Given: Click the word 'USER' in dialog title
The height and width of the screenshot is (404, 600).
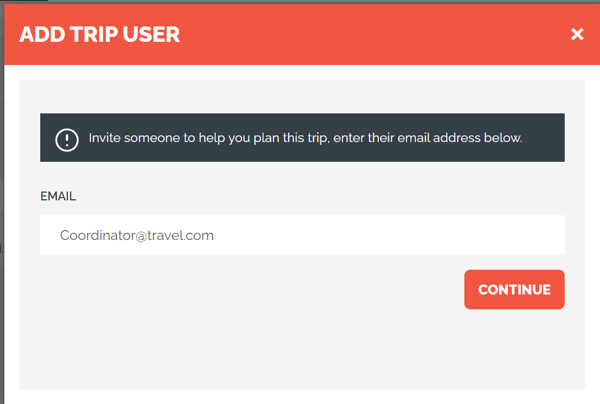Looking at the screenshot, I should 152,35.
